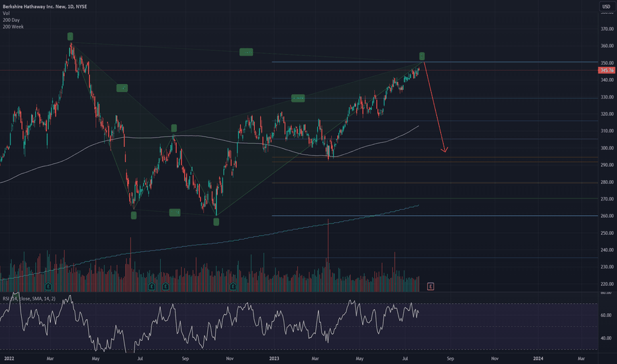Image resolution: width=617 pixels, height=364 pixels.
Task: Click the ratio label on the long upper pattern line
Action: pyautogui.click(x=246, y=52)
